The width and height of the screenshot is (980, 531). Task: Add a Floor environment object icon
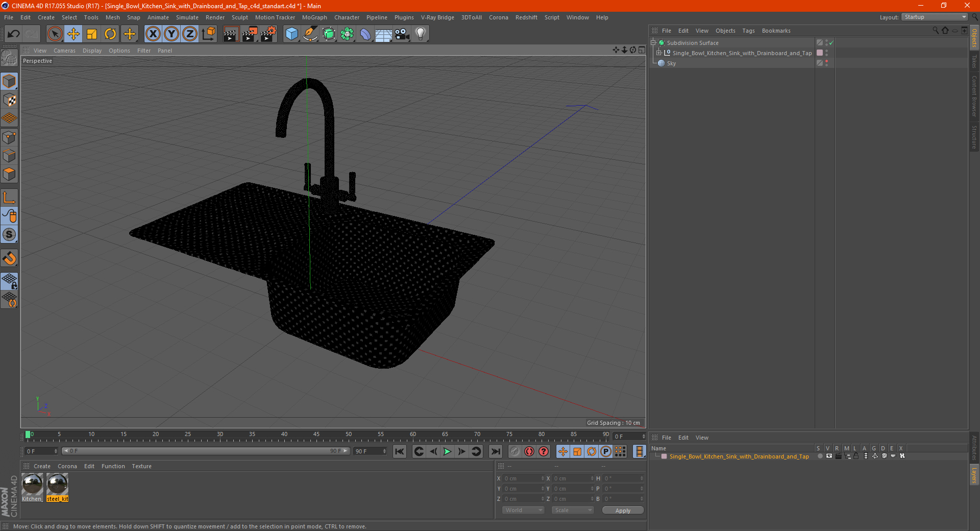tap(383, 34)
